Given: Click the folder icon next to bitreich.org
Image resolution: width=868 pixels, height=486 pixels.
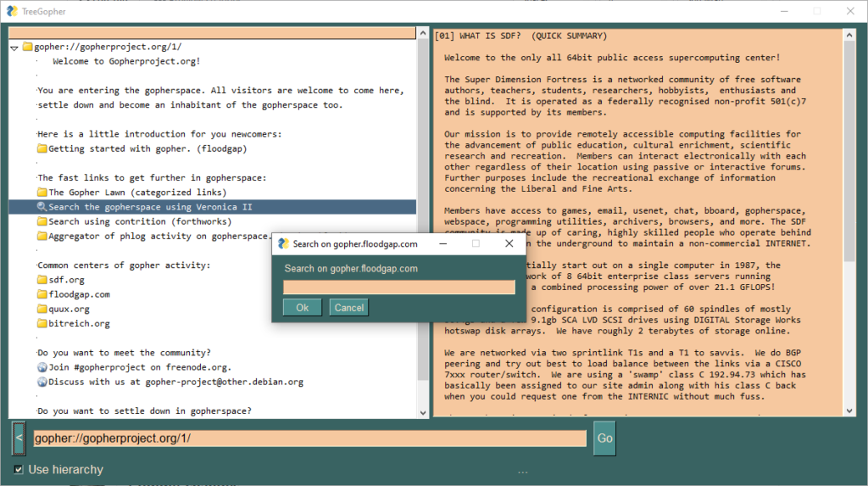Looking at the screenshot, I should tap(42, 323).
